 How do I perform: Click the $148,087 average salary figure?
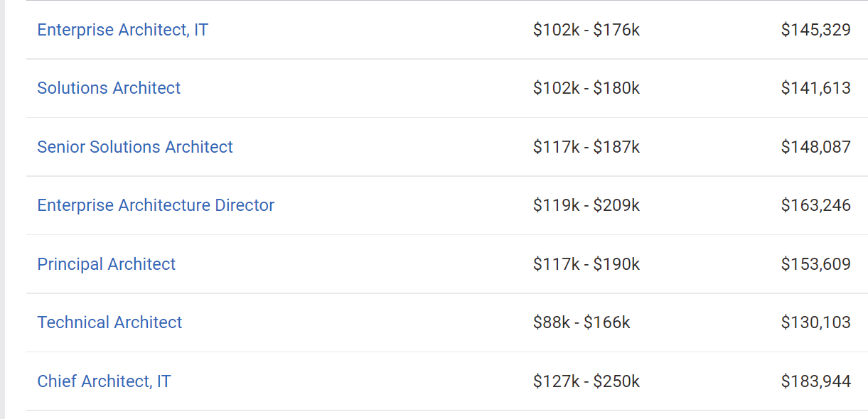point(815,147)
